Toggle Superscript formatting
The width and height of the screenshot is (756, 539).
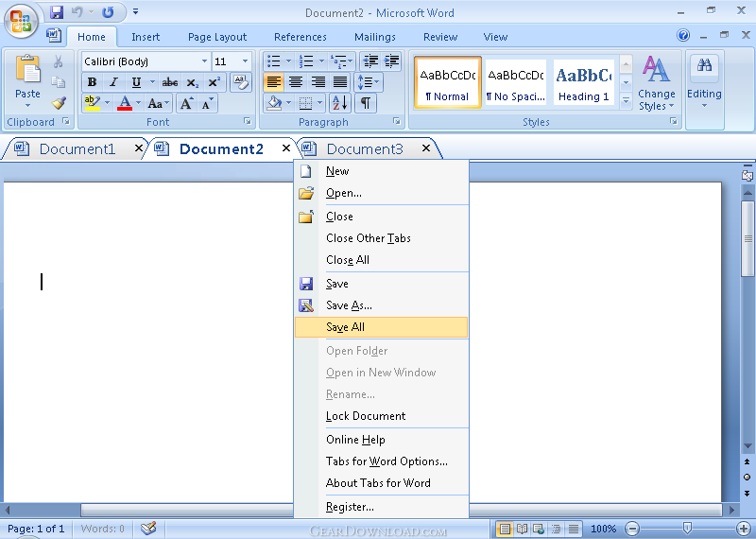coord(215,82)
